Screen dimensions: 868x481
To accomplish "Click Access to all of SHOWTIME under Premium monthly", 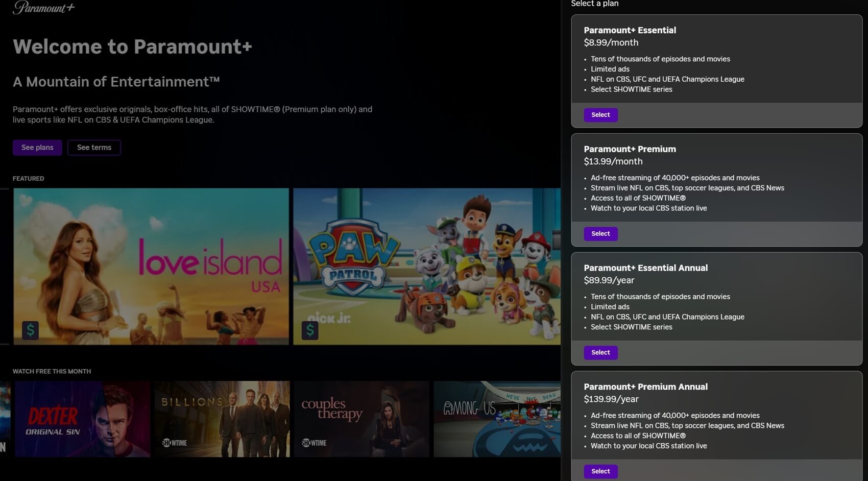I will coord(638,198).
